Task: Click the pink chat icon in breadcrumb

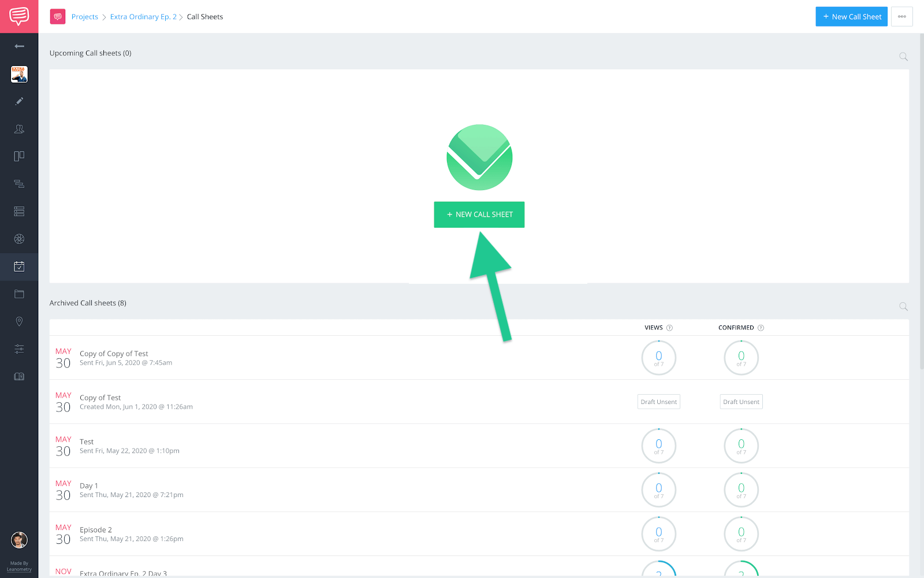Action: point(58,17)
